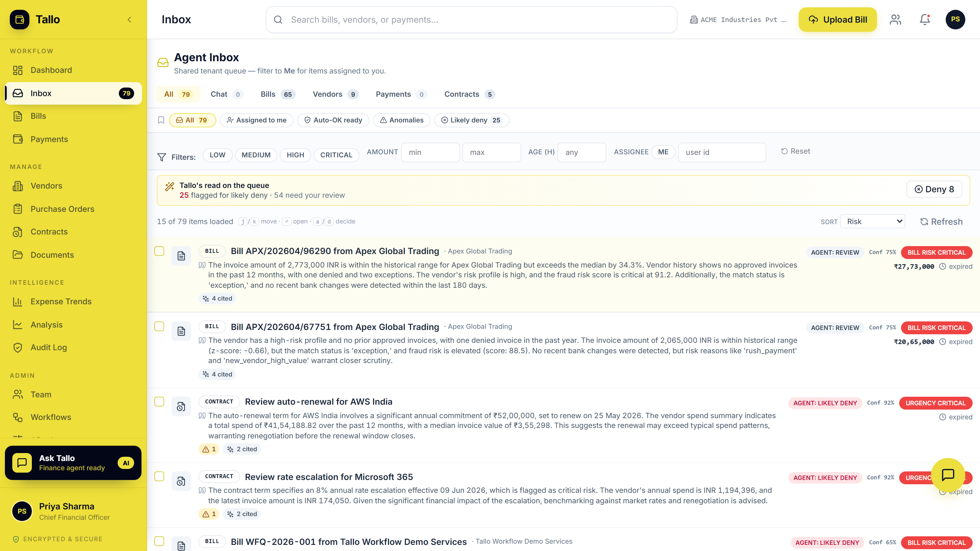Open the Ask Tallo finance agent
The width and height of the screenshot is (980, 551).
click(73, 463)
